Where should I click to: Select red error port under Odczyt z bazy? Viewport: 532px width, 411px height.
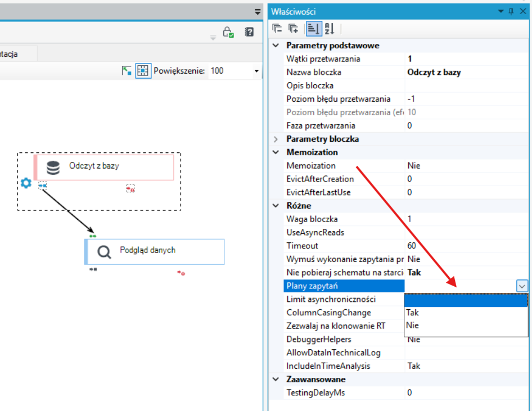click(x=130, y=188)
